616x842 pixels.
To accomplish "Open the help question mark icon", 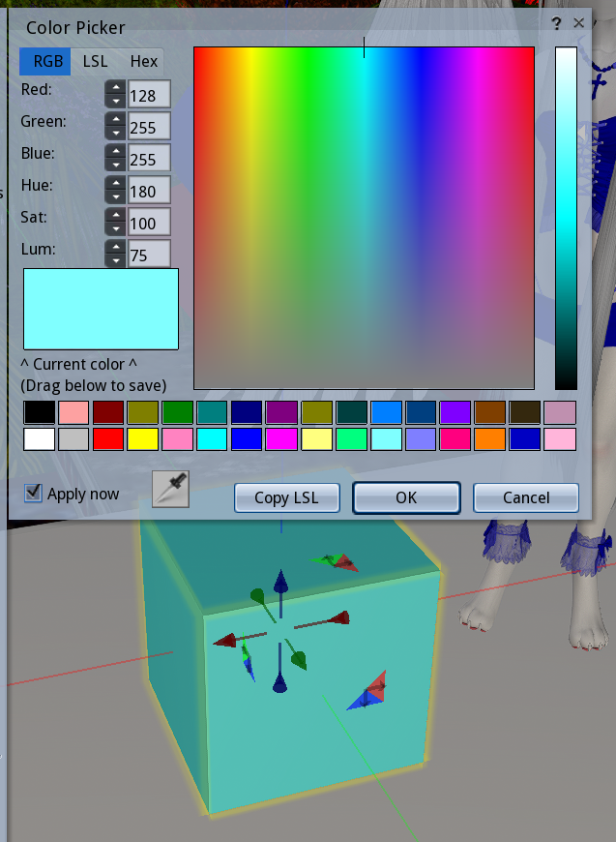I will pos(556,23).
